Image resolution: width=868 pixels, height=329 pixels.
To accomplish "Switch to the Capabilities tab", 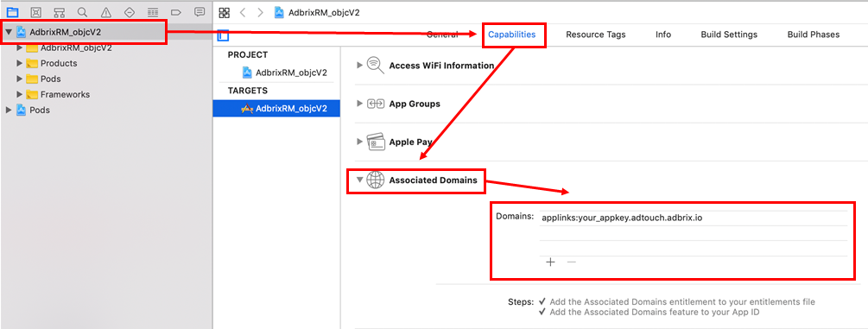I will 512,35.
